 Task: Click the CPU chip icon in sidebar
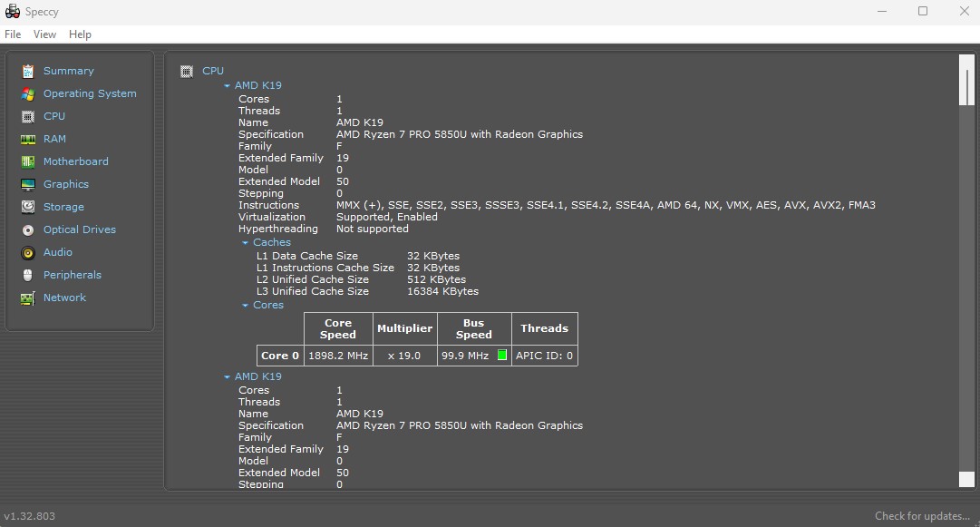[28, 116]
